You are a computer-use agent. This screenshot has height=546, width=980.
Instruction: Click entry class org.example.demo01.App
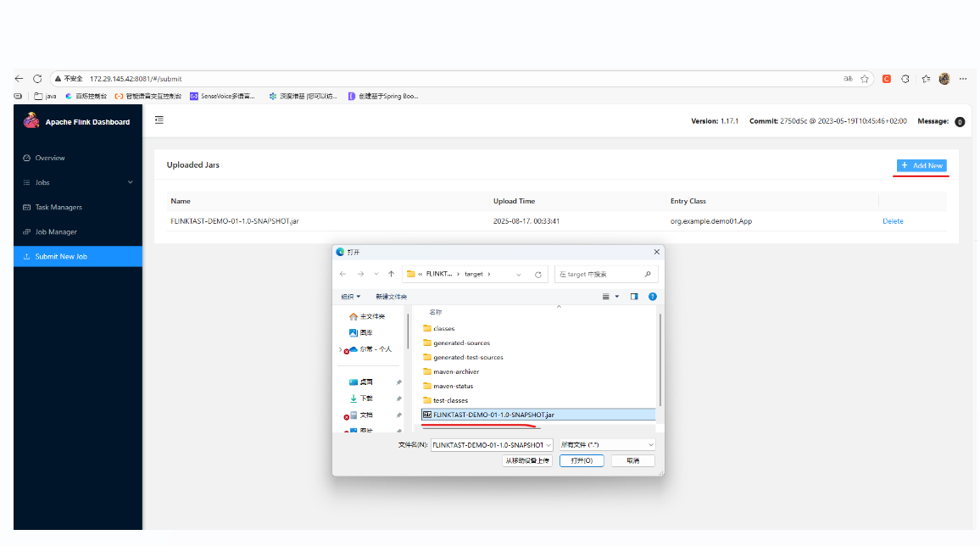710,221
